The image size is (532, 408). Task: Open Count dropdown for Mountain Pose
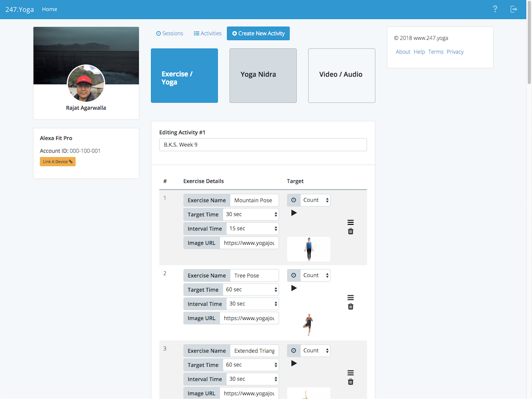coord(315,200)
